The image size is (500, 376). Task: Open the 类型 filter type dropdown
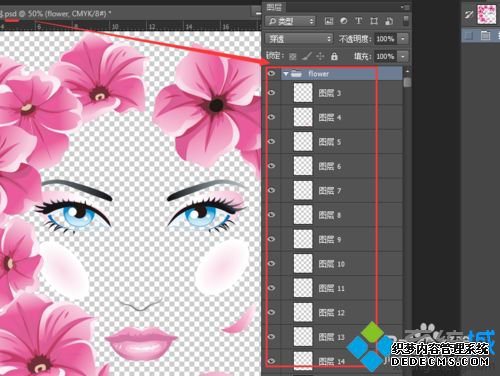tap(291, 21)
